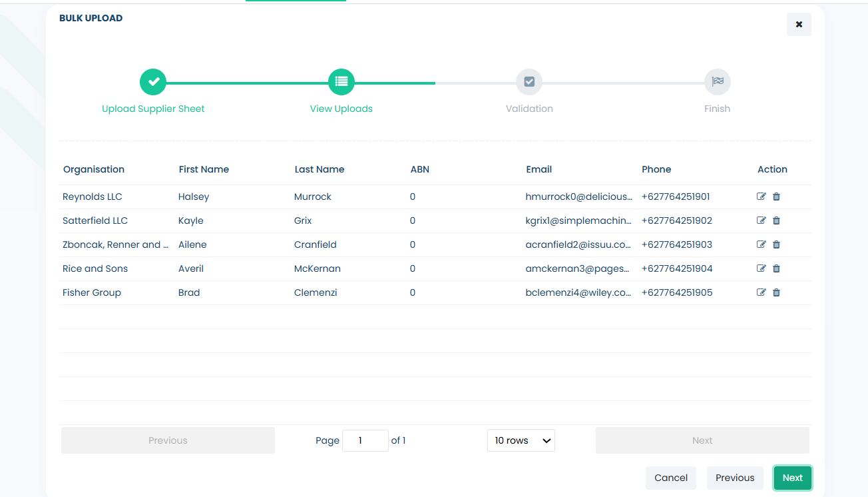Open the 10 rows page size dropdown
This screenshot has width=868, height=497.
coord(521,440)
